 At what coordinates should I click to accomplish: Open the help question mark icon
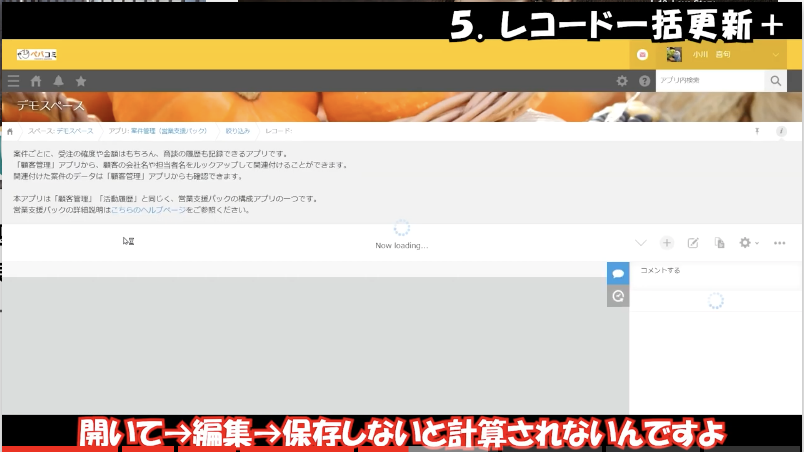click(644, 81)
